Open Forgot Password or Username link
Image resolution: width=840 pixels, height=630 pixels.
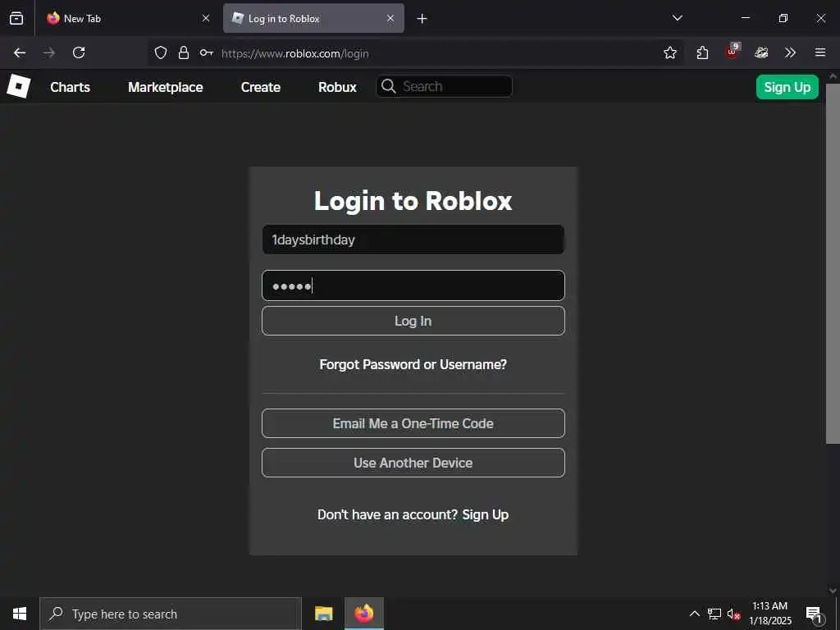point(413,364)
